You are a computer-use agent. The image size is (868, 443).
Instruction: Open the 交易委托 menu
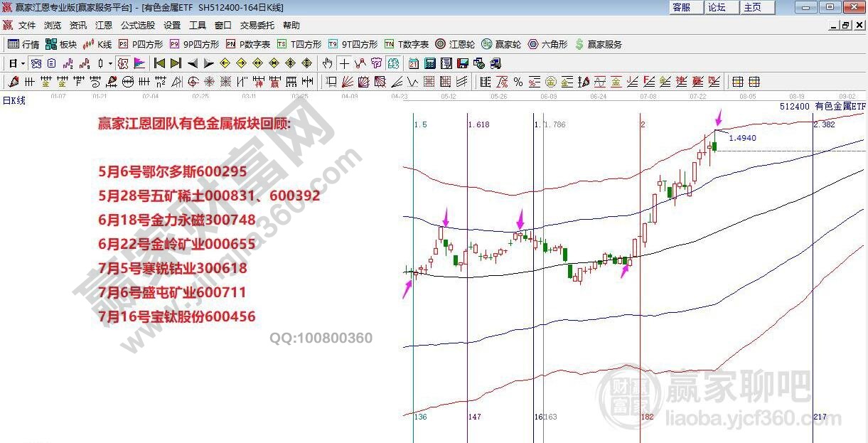257,25
